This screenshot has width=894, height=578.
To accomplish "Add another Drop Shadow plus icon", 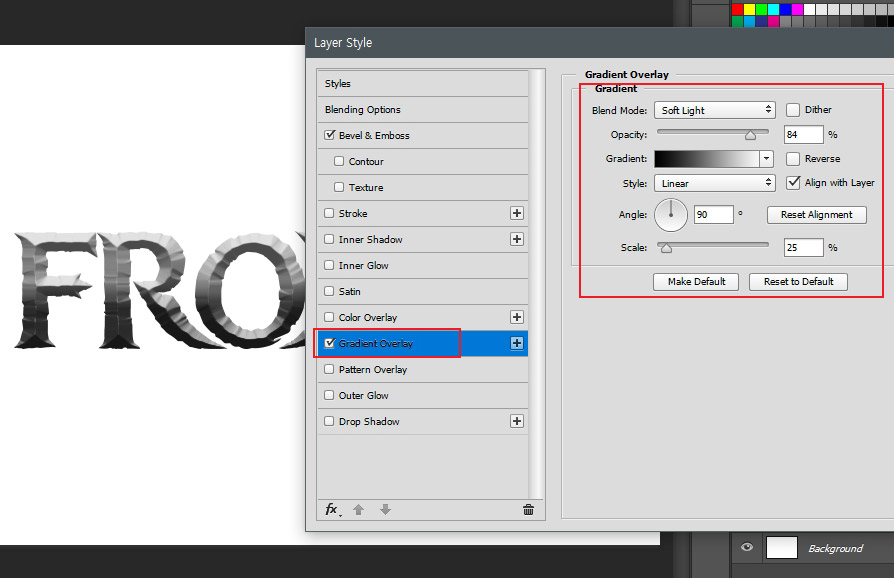I will 517,421.
